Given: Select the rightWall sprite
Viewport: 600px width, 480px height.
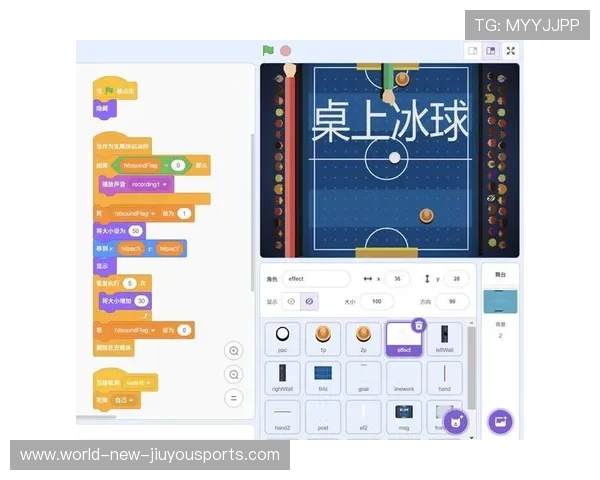Looking at the screenshot, I should (282, 378).
